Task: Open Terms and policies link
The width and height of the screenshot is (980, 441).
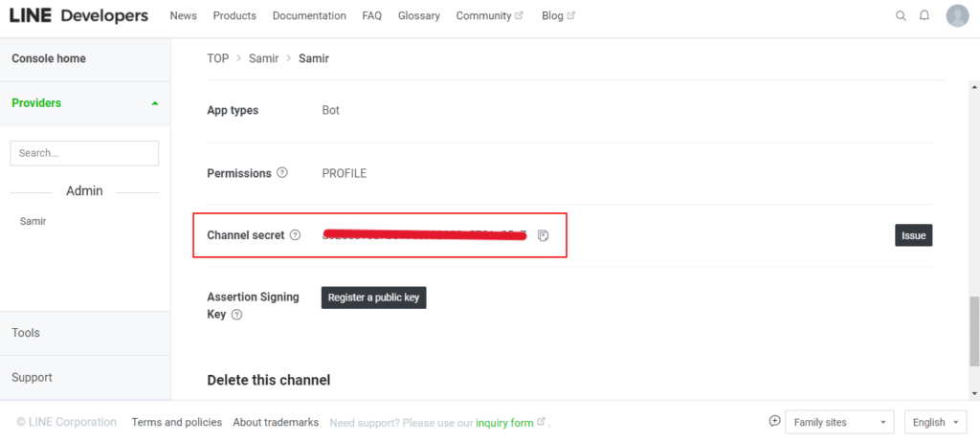Action: click(177, 422)
